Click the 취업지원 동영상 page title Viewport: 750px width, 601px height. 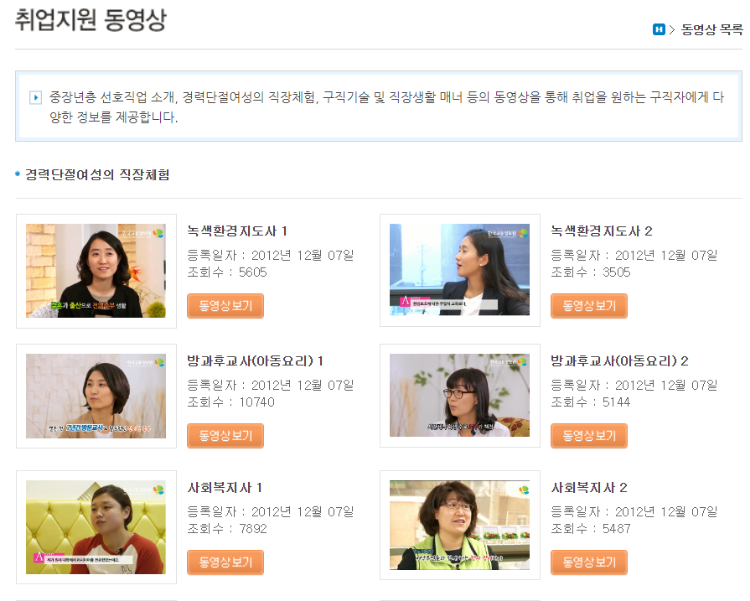pos(91,20)
